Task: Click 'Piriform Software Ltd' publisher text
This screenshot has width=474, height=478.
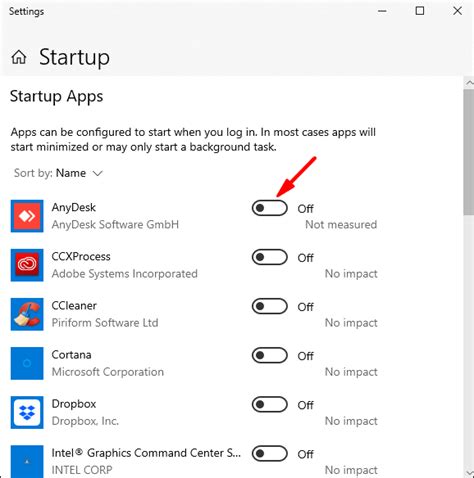Action: 105,323
